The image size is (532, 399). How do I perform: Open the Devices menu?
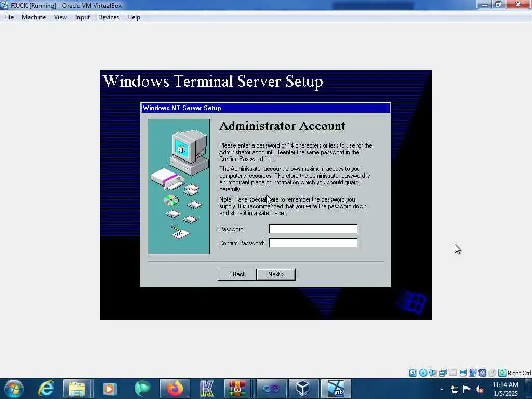point(108,17)
